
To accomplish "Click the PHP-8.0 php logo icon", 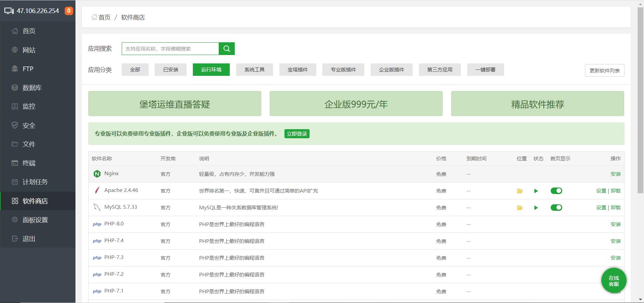I will pos(97,224).
